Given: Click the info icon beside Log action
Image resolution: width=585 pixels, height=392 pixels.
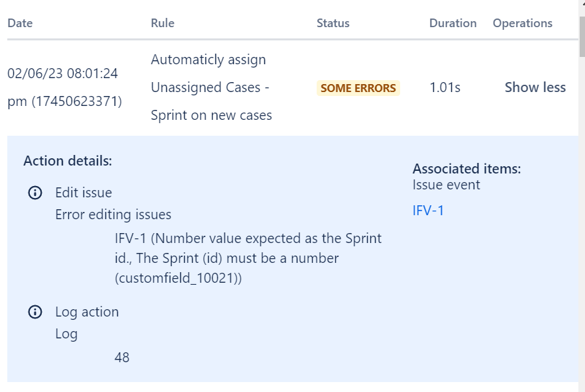Looking at the screenshot, I should click(35, 312).
